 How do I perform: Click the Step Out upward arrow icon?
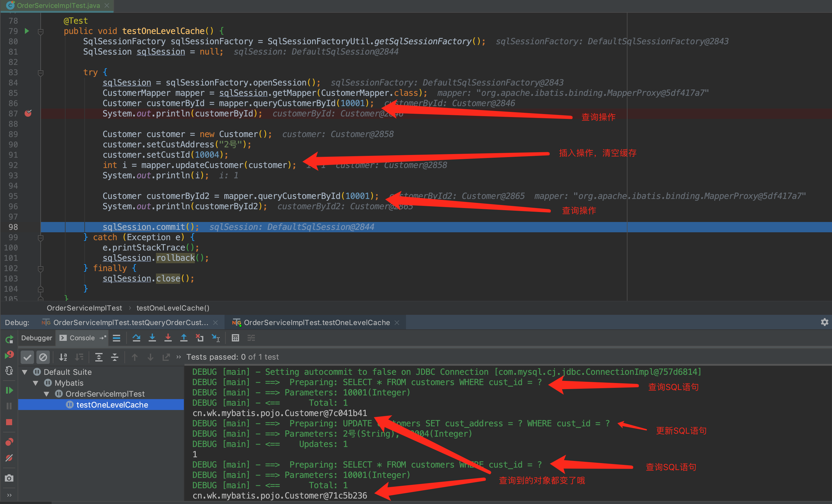pos(184,338)
